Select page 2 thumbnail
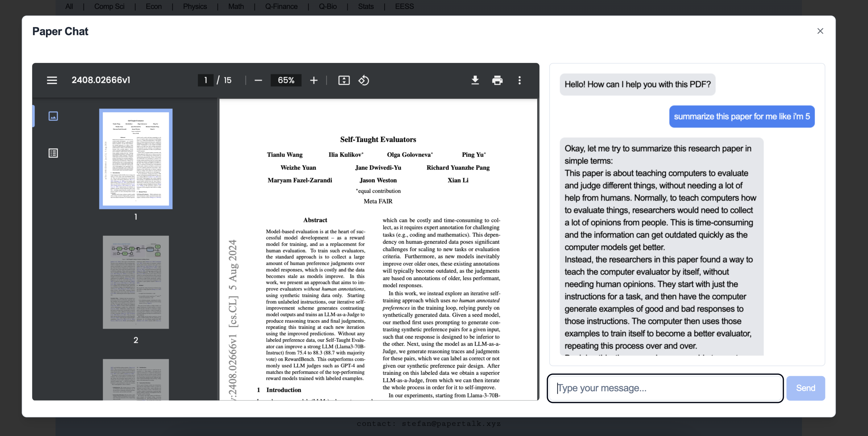Viewport: 868px width, 436px height. pyautogui.click(x=136, y=282)
